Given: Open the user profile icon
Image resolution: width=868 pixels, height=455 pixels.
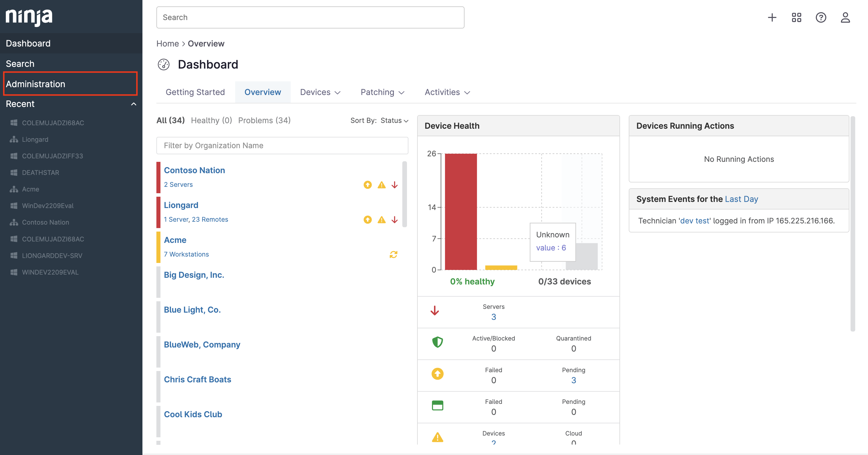Looking at the screenshot, I should tap(845, 17).
